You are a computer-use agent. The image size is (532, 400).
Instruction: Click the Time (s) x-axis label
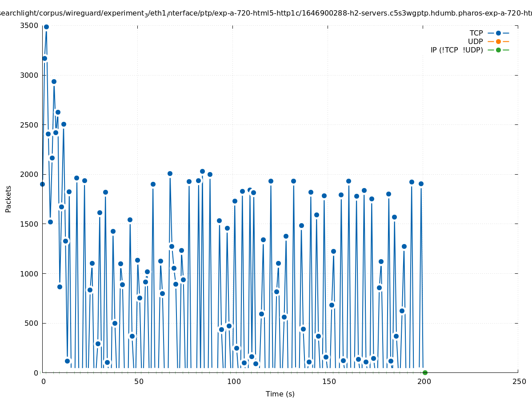(x=280, y=394)
